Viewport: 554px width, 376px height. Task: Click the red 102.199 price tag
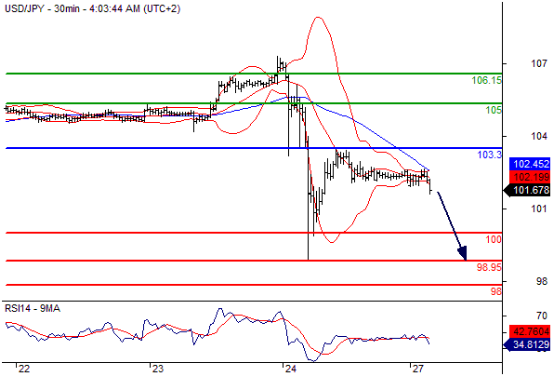point(530,177)
